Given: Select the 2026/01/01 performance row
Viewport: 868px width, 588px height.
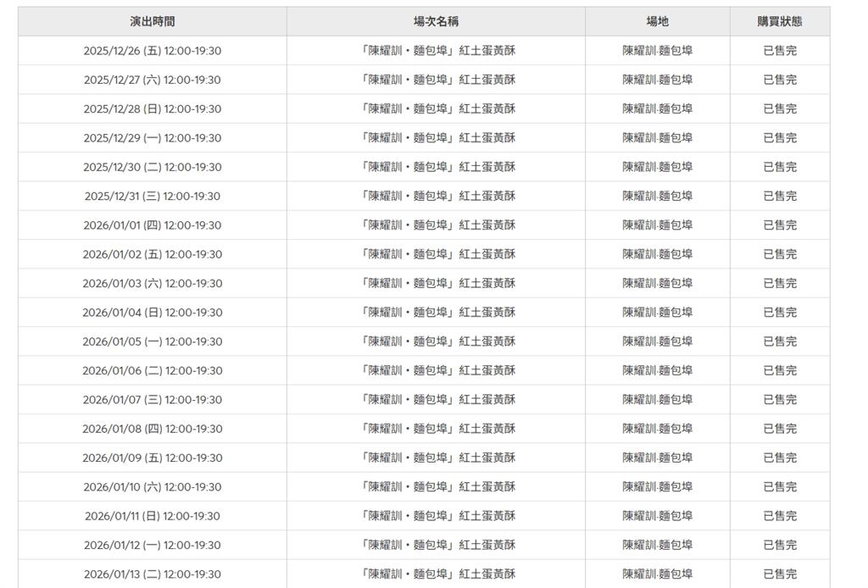Looking at the screenshot, I should (x=153, y=225).
